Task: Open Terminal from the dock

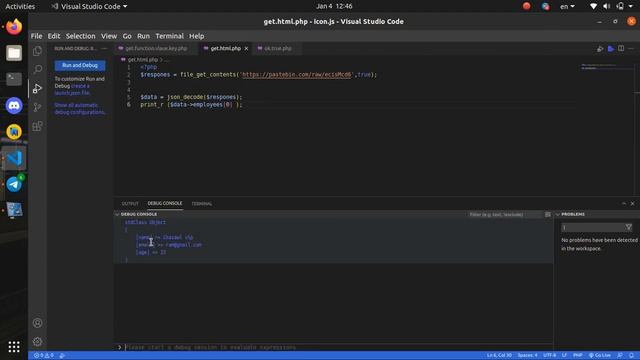Action: point(14,79)
